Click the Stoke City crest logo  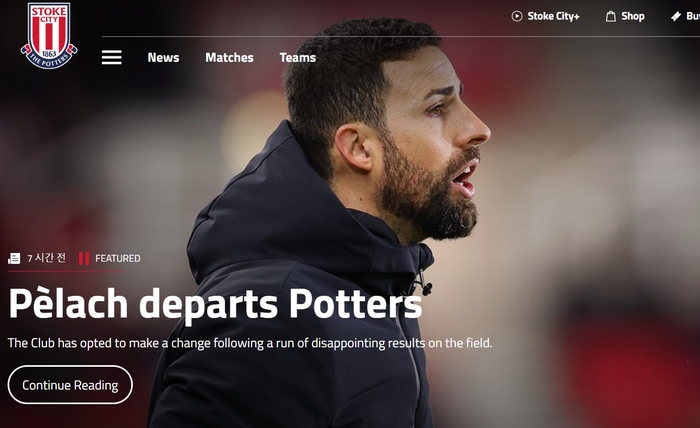pyautogui.click(x=49, y=35)
